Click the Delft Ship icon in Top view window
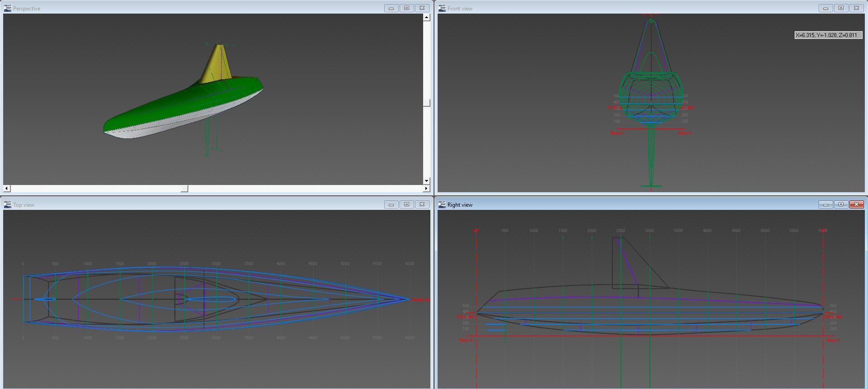Viewport: 868px width, 389px height. pos(8,204)
